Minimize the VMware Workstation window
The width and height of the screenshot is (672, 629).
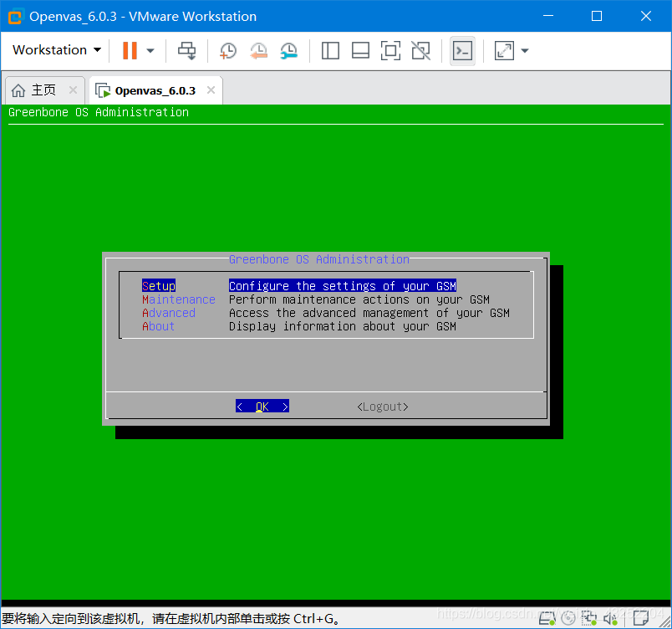548,16
